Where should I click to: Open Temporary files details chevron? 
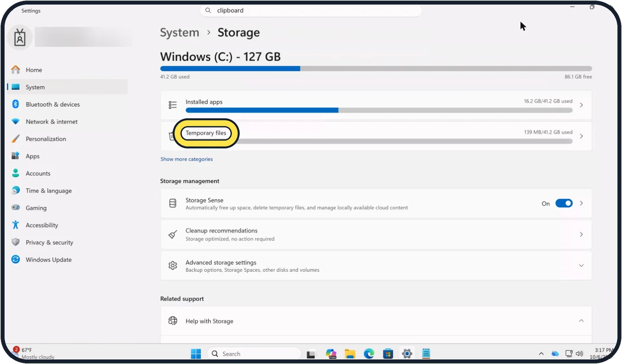point(581,136)
